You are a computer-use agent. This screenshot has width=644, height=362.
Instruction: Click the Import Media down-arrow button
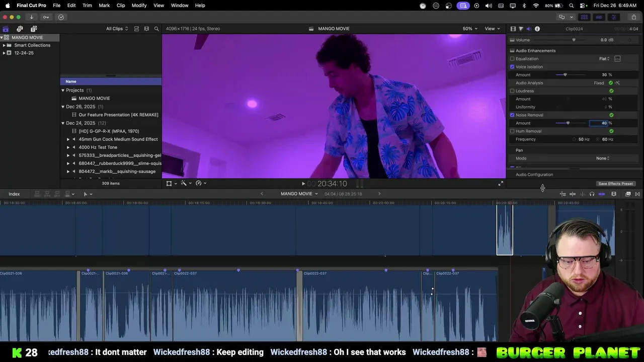point(31,17)
